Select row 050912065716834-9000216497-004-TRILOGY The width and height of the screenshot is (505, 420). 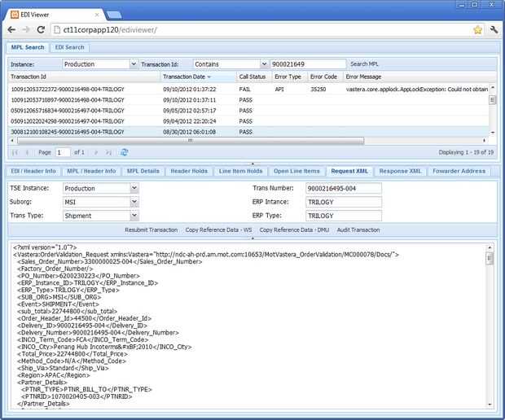pyautogui.click(x=248, y=111)
